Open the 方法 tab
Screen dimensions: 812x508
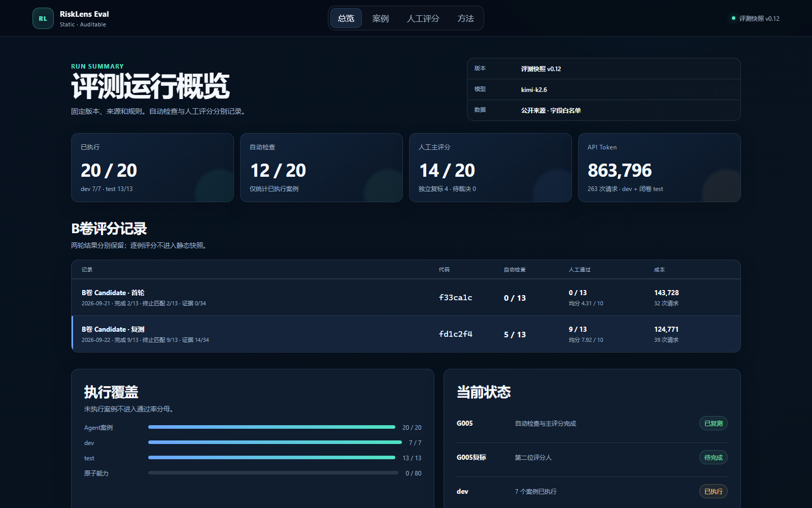pos(466,18)
